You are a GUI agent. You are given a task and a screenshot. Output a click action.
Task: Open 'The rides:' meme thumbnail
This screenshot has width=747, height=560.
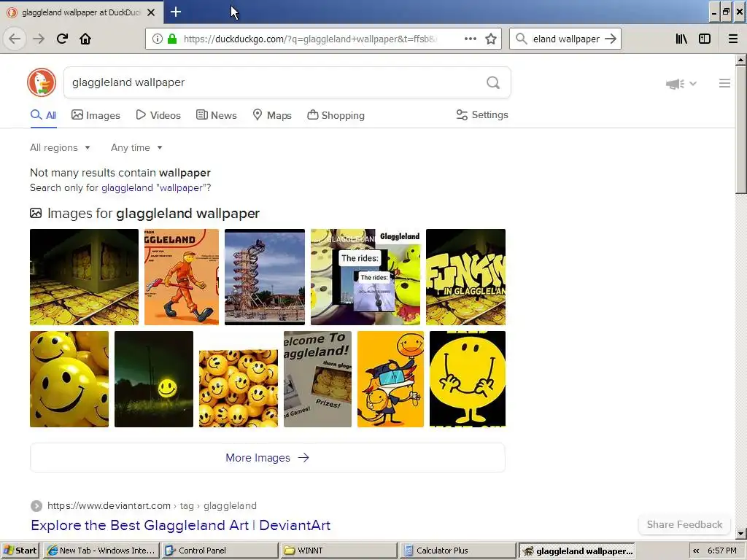click(x=365, y=277)
